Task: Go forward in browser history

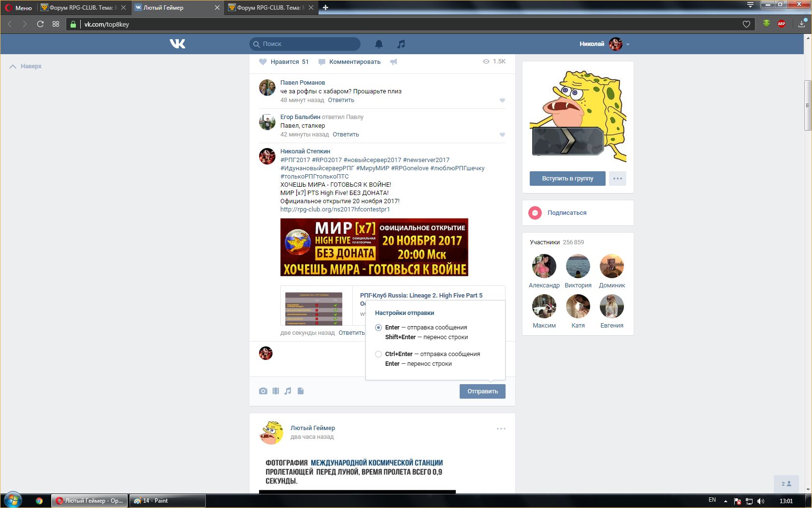Action: pyautogui.click(x=25, y=24)
